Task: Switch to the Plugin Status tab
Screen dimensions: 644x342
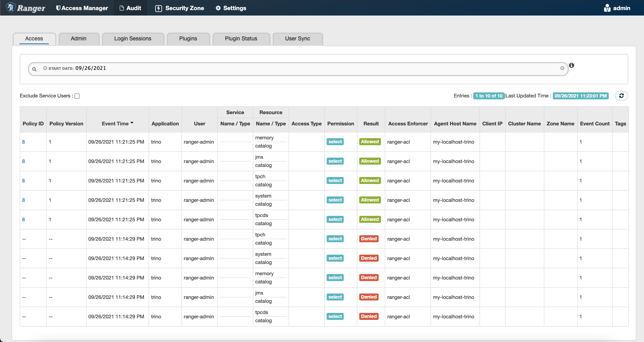Action: point(241,38)
